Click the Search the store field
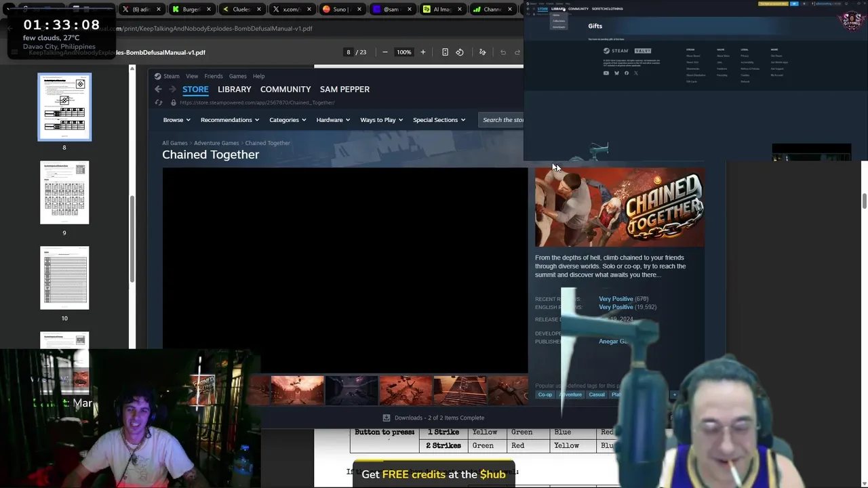 (x=502, y=120)
